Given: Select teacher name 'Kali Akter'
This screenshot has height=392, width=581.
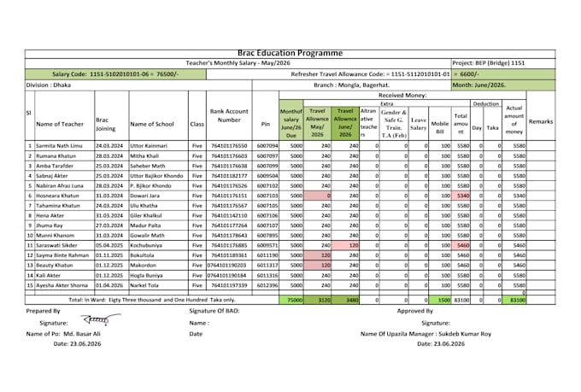Looking at the screenshot, I should 48,275.
